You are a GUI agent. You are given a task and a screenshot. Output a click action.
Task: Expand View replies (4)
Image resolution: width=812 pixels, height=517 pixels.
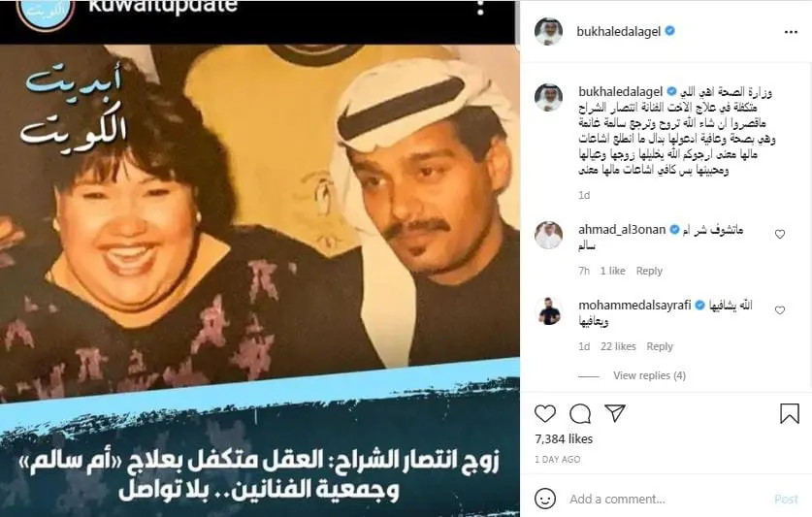649,375
